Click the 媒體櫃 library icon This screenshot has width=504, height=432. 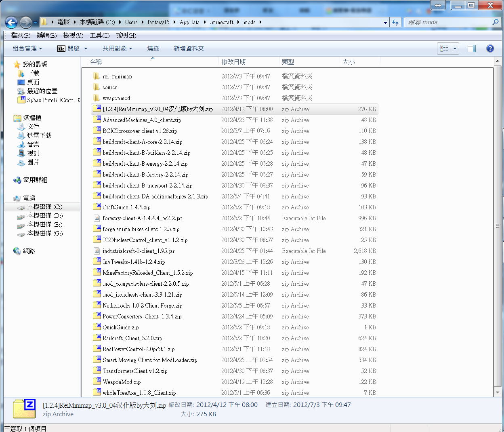click(17, 118)
